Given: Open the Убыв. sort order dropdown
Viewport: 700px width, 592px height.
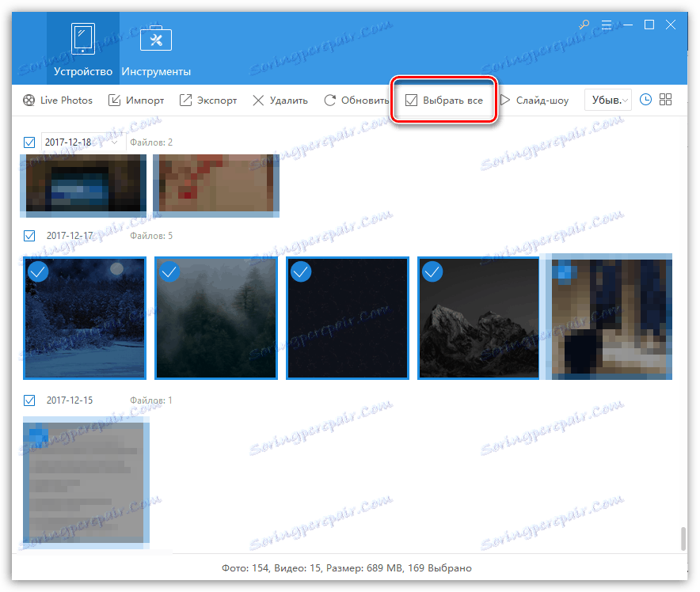Looking at the screenshot, I should 608,100.
